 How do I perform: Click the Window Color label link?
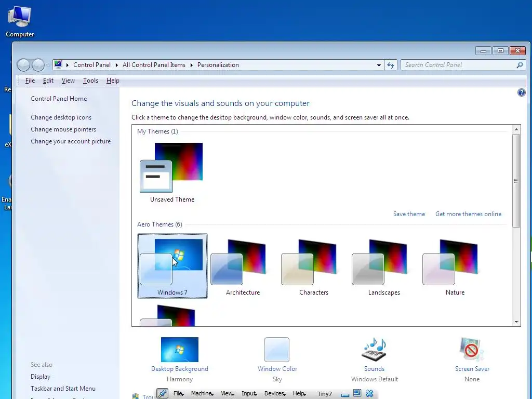pos(277,369)
